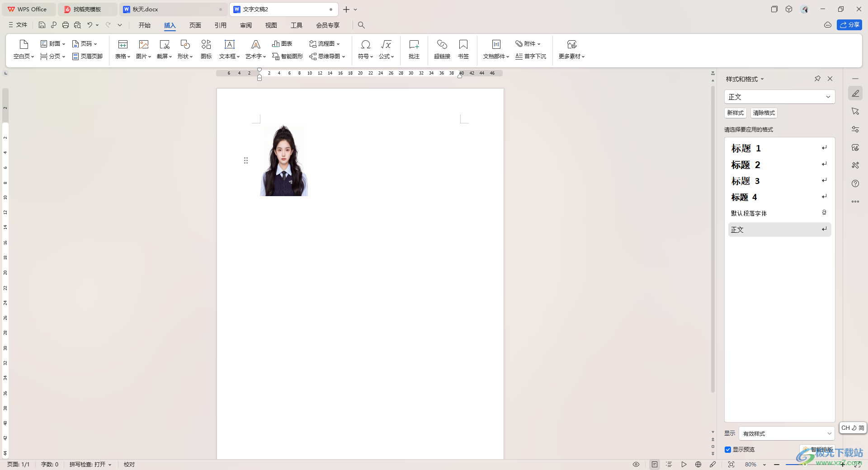Open the current style 正文 combo box
This screenshot has height=470, width=868.
click(x=779, y=97)
